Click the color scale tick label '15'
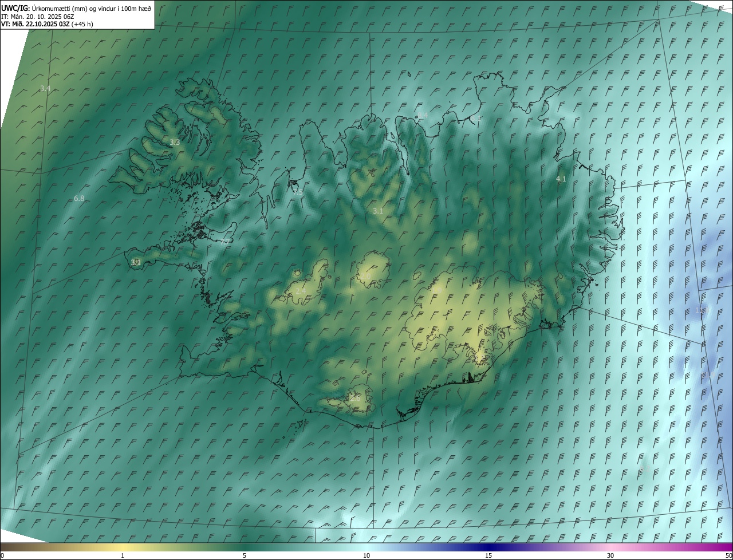Viewport: 733px width, 560px height. coord(488,555)
